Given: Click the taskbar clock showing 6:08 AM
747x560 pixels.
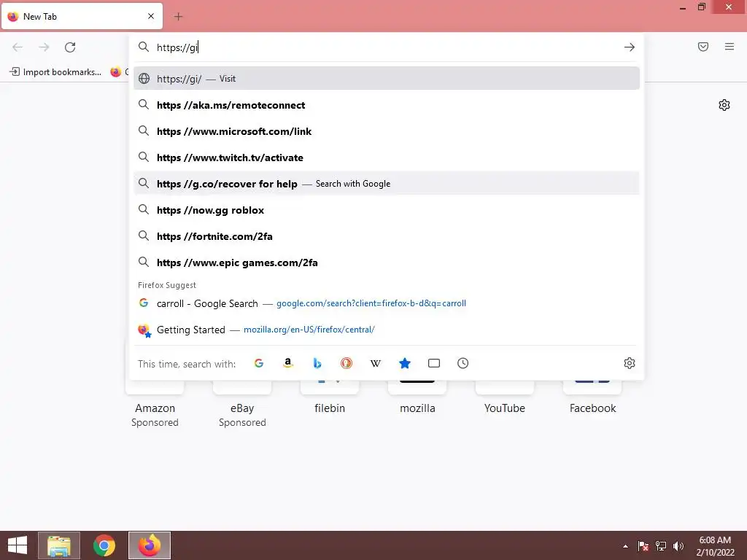Looking at the screenshot, I should click(x=715, y=545).
